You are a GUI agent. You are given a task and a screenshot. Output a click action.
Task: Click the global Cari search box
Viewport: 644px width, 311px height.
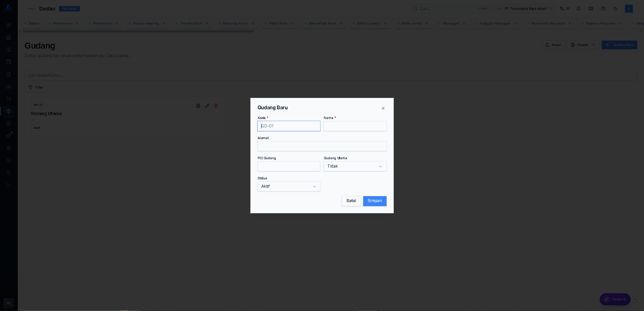click(x=451, y=9)
